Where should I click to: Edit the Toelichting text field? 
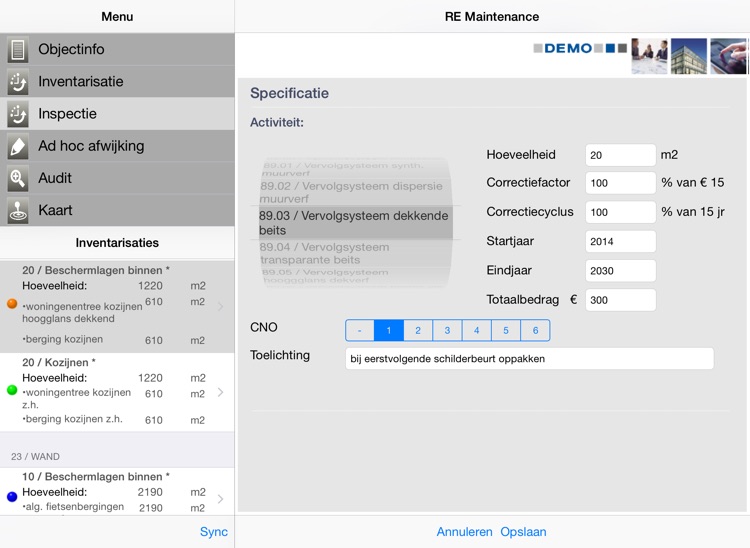[529, 359]
